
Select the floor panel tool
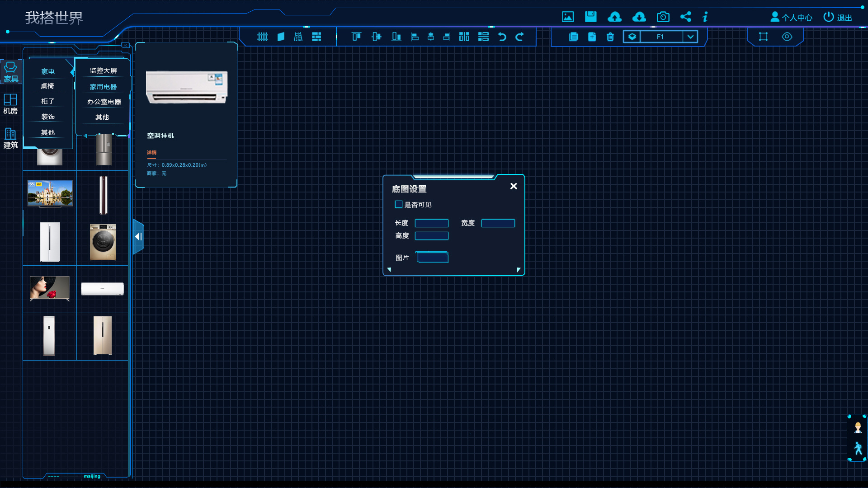pos(281,37)
